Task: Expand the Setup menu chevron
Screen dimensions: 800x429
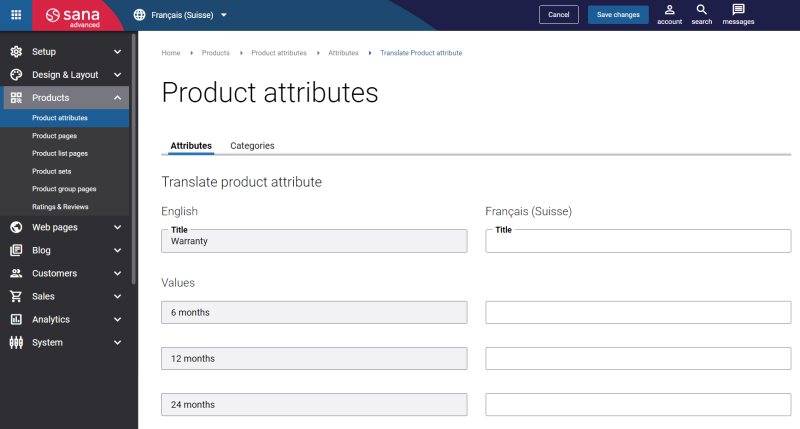Action: click(x=117, y=52)
